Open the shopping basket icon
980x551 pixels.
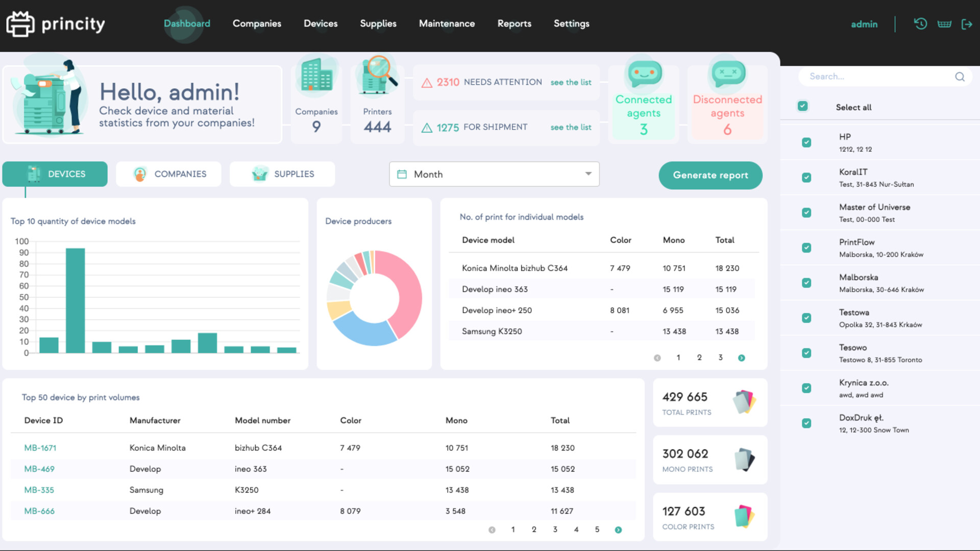[x=944, y=23]
